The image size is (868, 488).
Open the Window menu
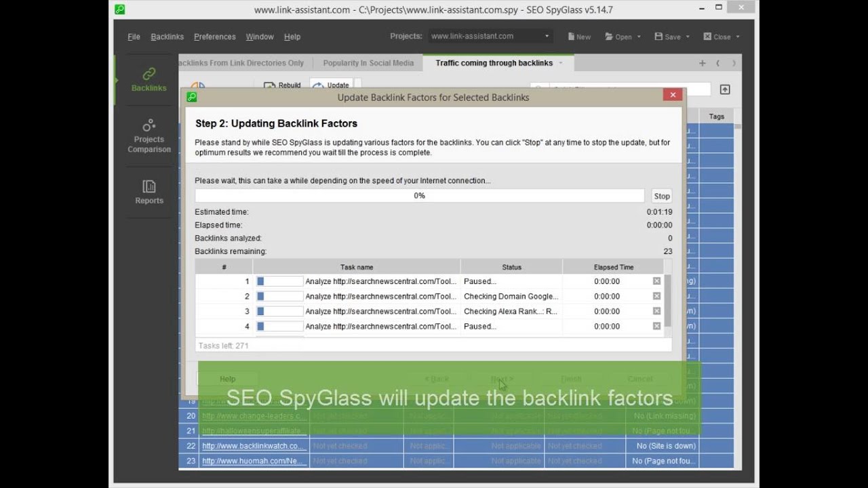point(260,37)
